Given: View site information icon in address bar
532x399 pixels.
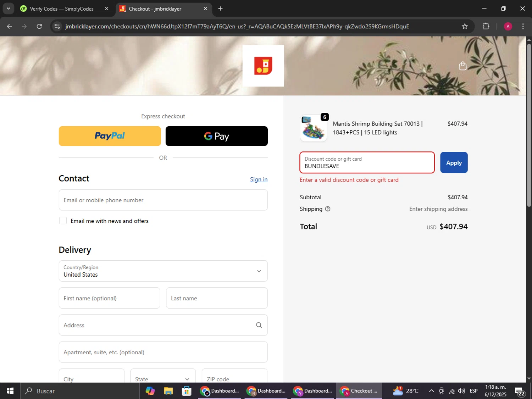Looking at the screenshot, I should click(x=57, y=26).
